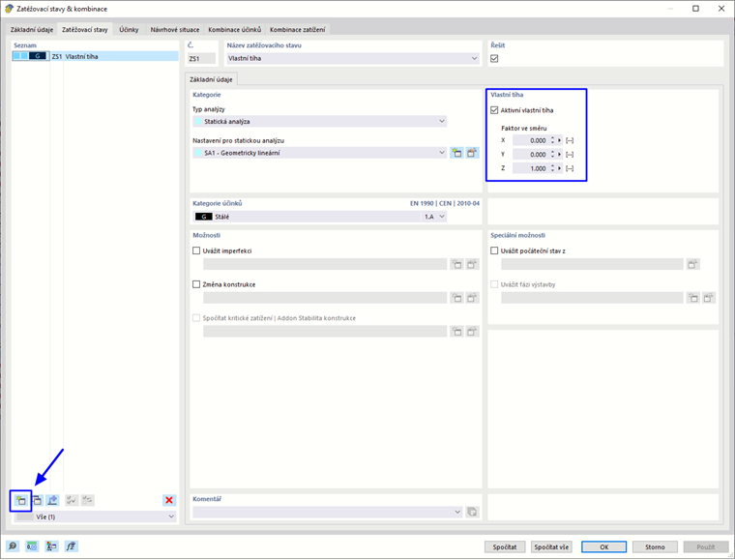Click the select-all checkmarks icon
Image resolution: width=735 pixels, height=560 pixels.
72,500
